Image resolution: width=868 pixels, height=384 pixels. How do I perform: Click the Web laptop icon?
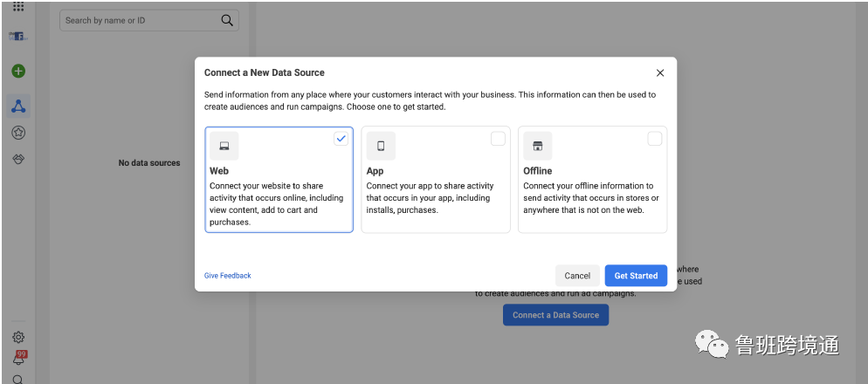pyautogui.click(x=224, y=146)
